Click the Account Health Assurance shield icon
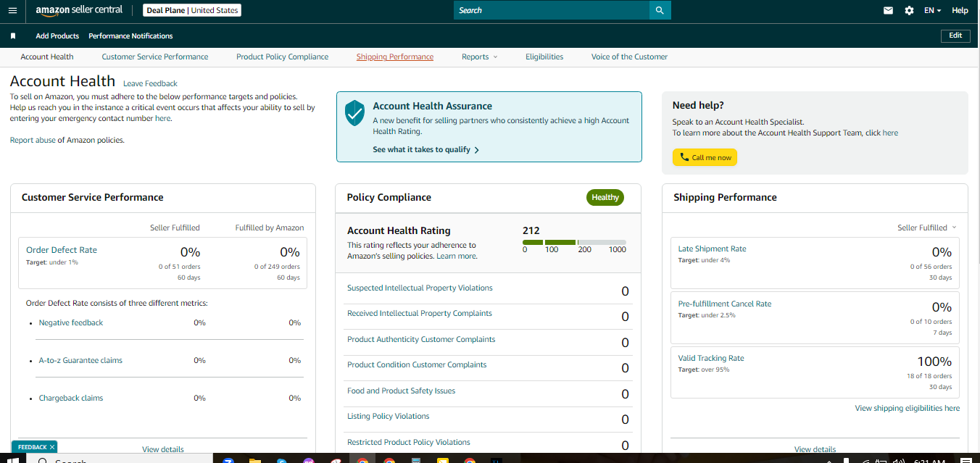 click(354, 113)
